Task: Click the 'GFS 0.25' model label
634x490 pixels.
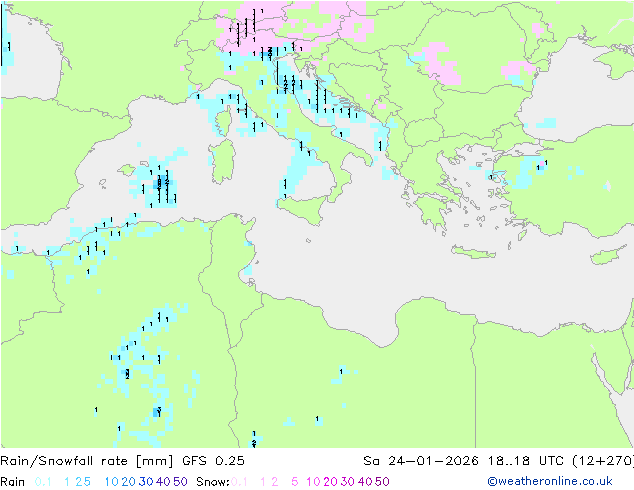Action: [x=213, y=461]
